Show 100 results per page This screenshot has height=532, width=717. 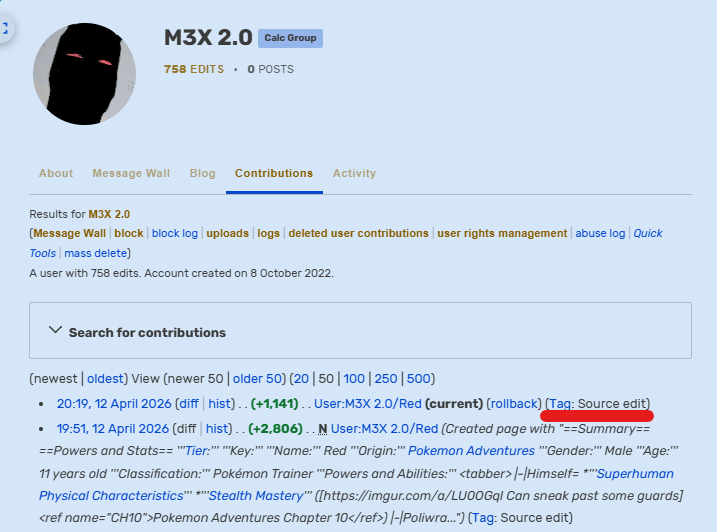(354, 379)
